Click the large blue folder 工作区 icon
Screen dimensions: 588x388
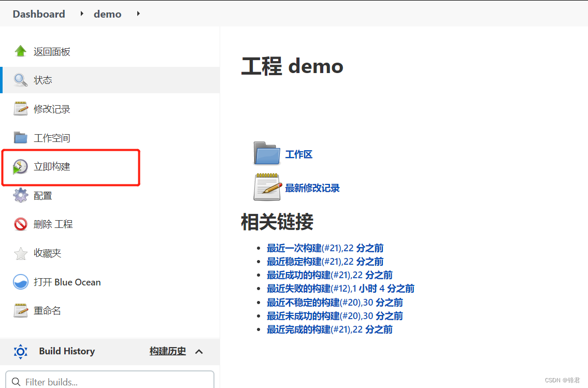[x=267, y=153]
